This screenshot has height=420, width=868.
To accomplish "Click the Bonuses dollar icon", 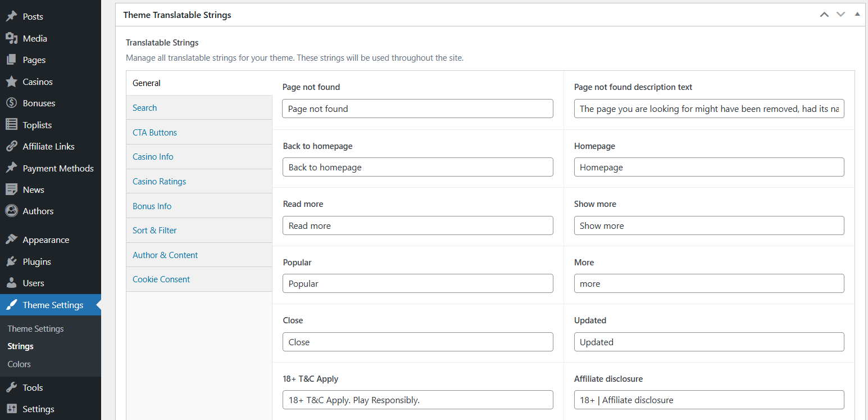I will 11,103.
